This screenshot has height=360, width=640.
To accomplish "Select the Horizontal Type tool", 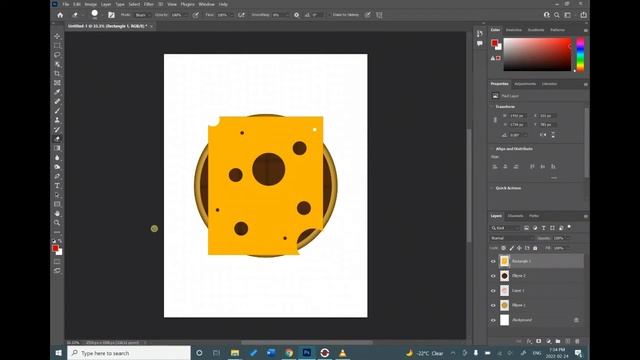I will tap(57, 186).
